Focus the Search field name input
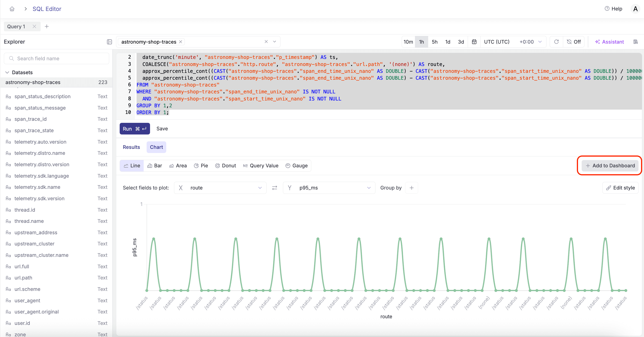This screenshot has height=337, width=644. pos(56,58)
